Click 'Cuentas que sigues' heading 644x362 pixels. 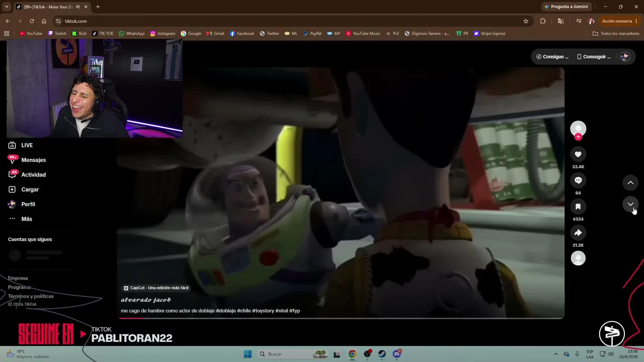(30, 239)
